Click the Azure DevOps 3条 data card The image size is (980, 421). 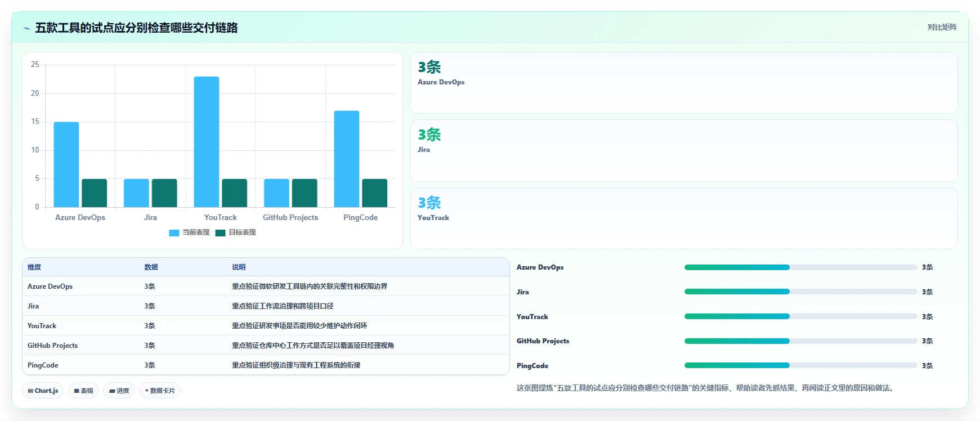[683, 83]
